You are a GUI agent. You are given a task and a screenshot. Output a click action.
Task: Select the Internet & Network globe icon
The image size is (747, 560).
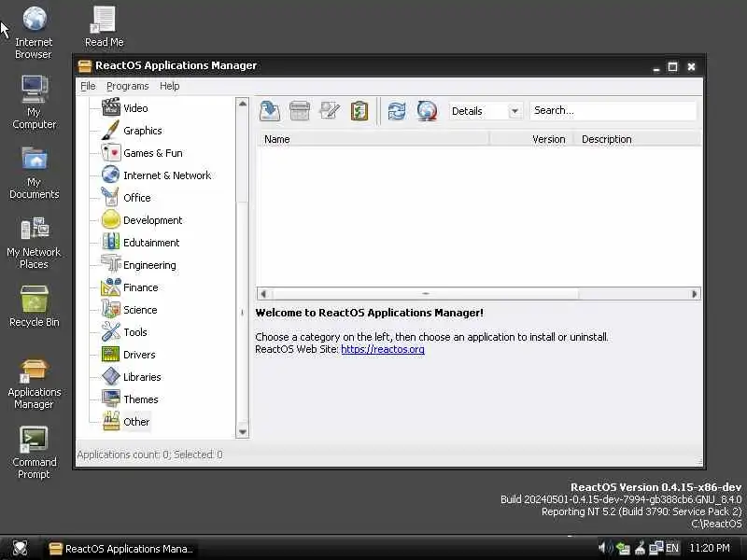tap(110, 175)
